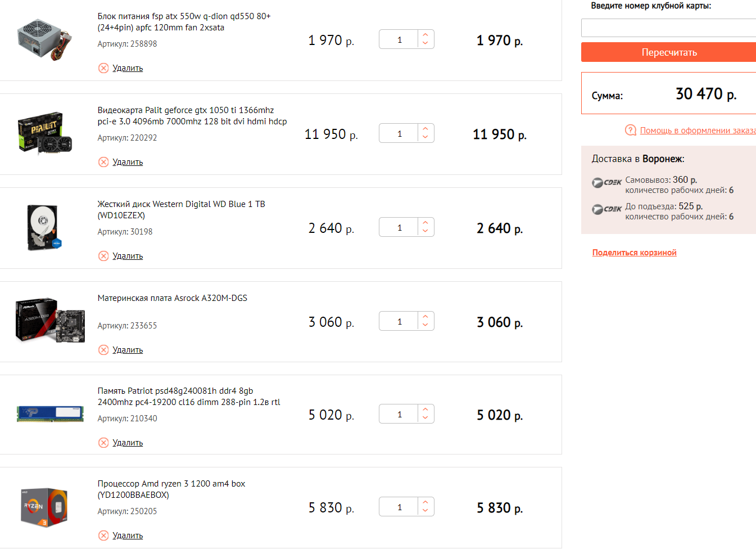Click the remove icon for the Asrock A320M-DGS motherboard

point(103,350)
